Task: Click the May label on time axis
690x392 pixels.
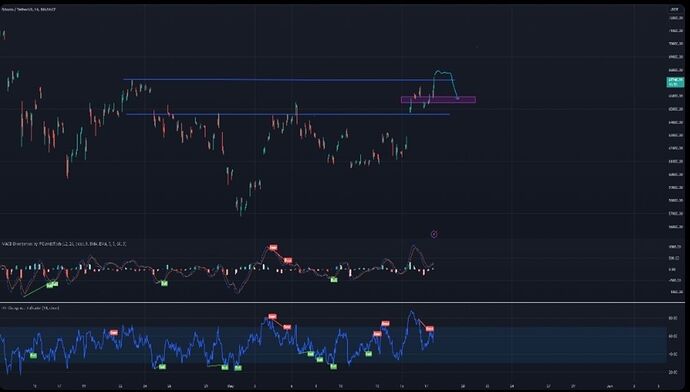Action: coord(231,386)
